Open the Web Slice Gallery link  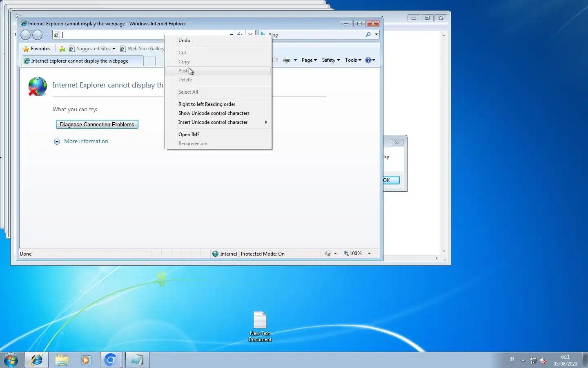point(142,49)
